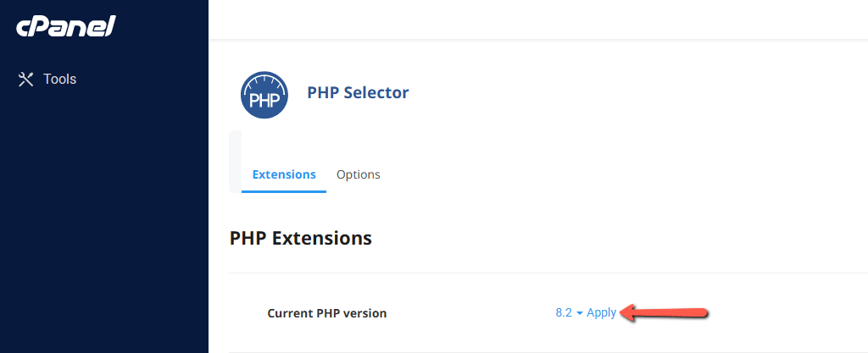This screenshot has width=868, height=353.
Task: Click the PHP Extensions heading
Action: (301, 238)
